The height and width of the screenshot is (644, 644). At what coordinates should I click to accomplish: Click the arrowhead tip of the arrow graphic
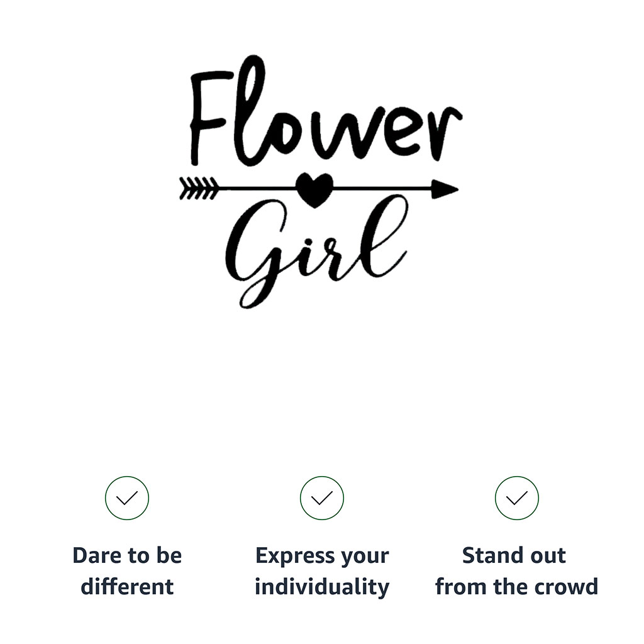click(x=445, y=189)
